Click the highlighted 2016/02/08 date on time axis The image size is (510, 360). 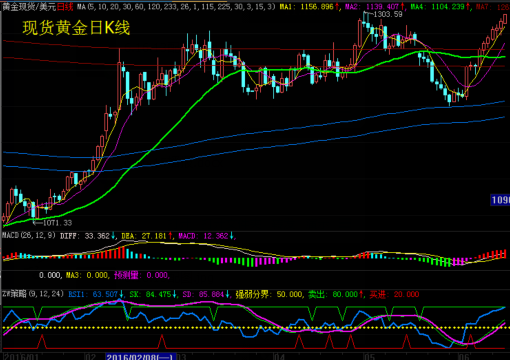pyautogui.click(x=140, y=357)
